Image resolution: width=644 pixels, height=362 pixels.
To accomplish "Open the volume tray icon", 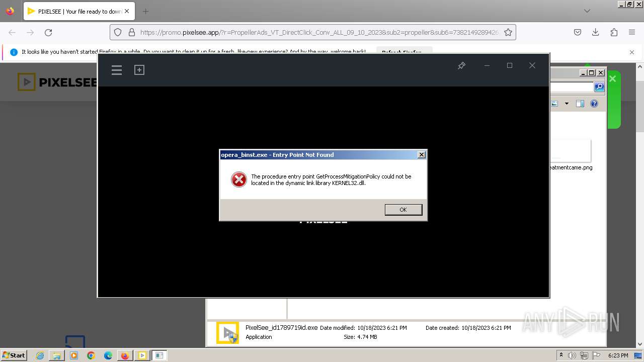I will [572, 355].
